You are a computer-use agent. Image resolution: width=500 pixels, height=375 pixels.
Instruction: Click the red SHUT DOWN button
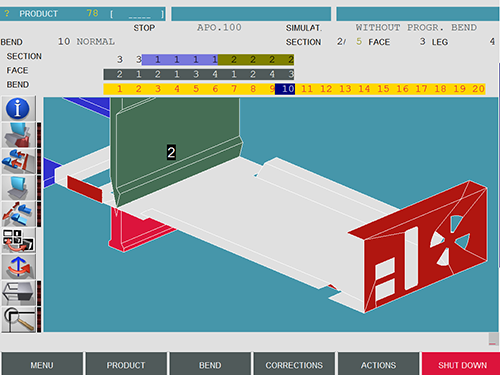pos(462,364)
